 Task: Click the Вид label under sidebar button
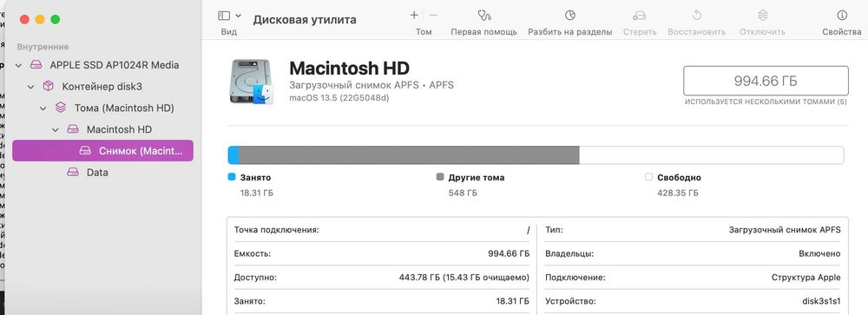coord(228,32)
